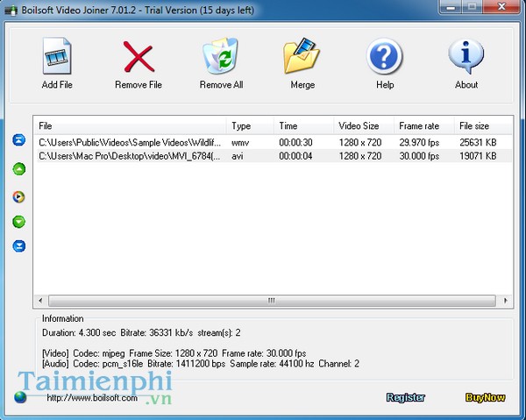Play the selected video file

[18, 196]
